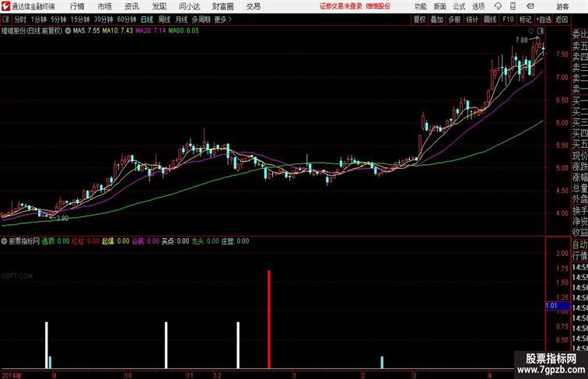
Task: Click the tall red indicator bar
Action: pyautogui.click(x=269, y=319)
